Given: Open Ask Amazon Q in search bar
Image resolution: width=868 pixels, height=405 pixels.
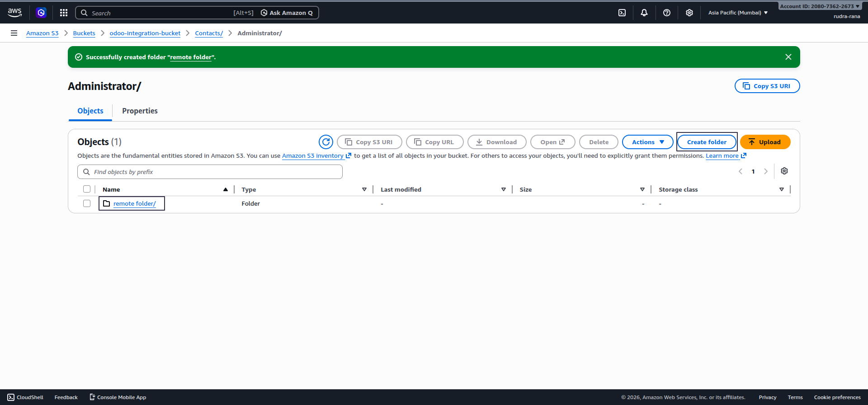Looking at the screenshot, I should (x=287, y=13).
